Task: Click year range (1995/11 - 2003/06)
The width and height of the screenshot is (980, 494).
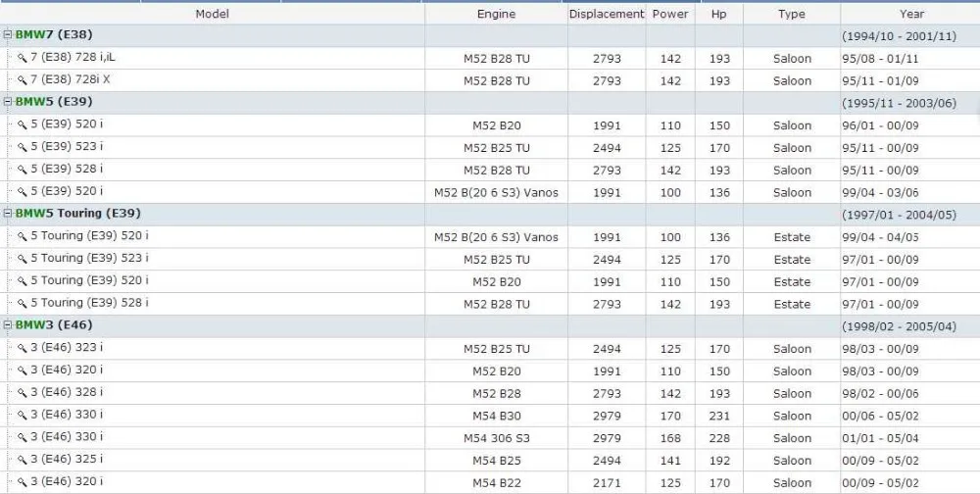Action: click(899, 103)
